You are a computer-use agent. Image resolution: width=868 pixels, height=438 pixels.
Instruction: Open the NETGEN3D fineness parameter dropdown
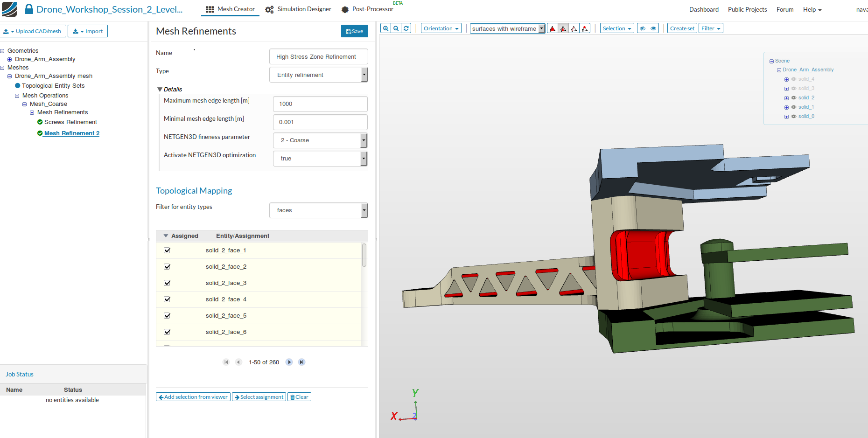pos(320,140)
